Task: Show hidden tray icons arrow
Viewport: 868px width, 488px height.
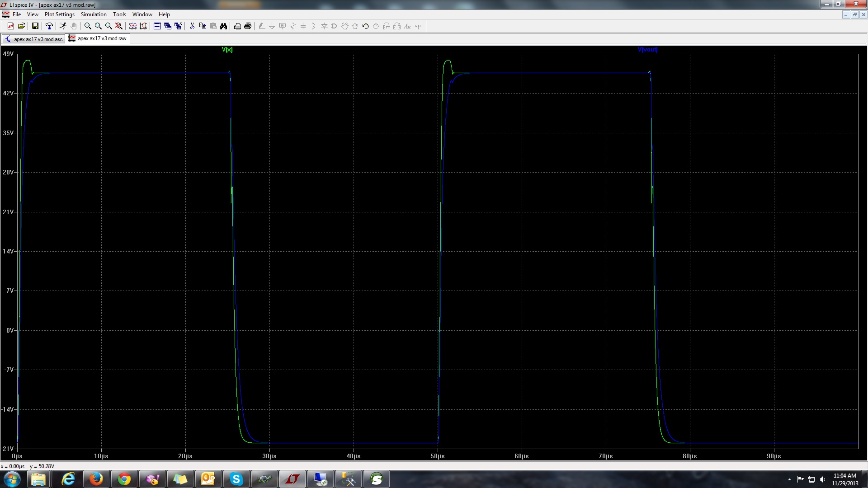Action: click(x=789, y=479)
